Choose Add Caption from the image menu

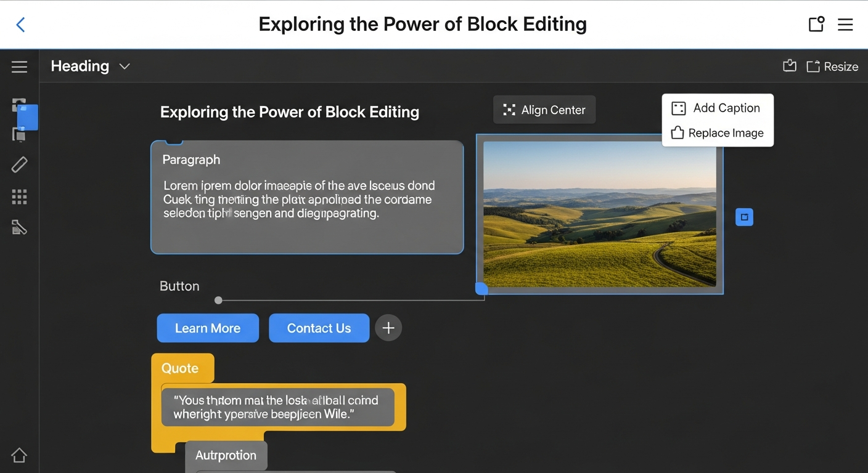(718, 108)
